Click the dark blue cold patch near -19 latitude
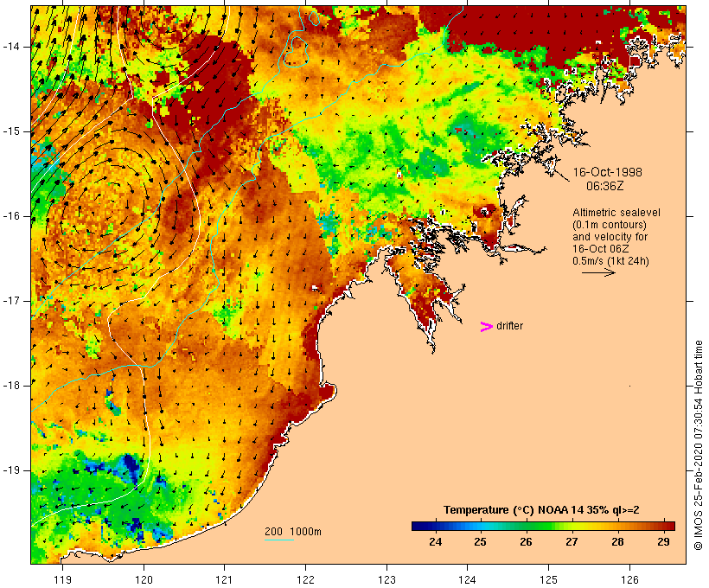The width and height of the screenshot is (709, 588). tap(131, 467)
